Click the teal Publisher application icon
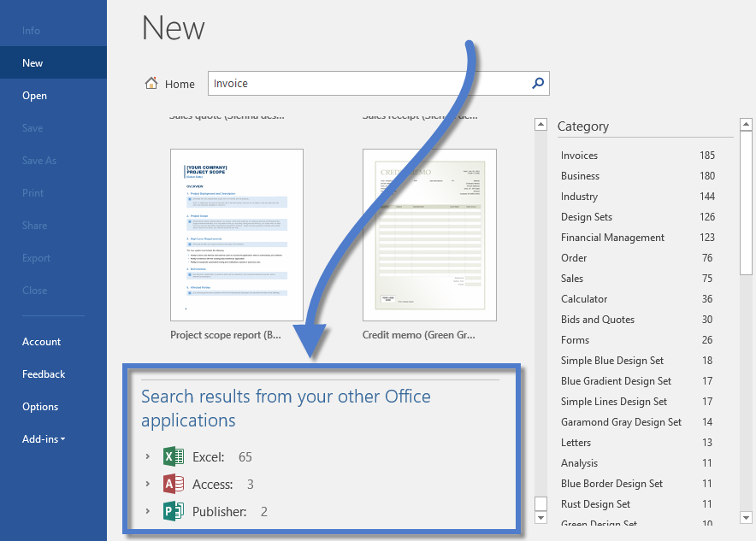This screenshot has height=541, width=756. pyautogui.click(x=174, y=512)
